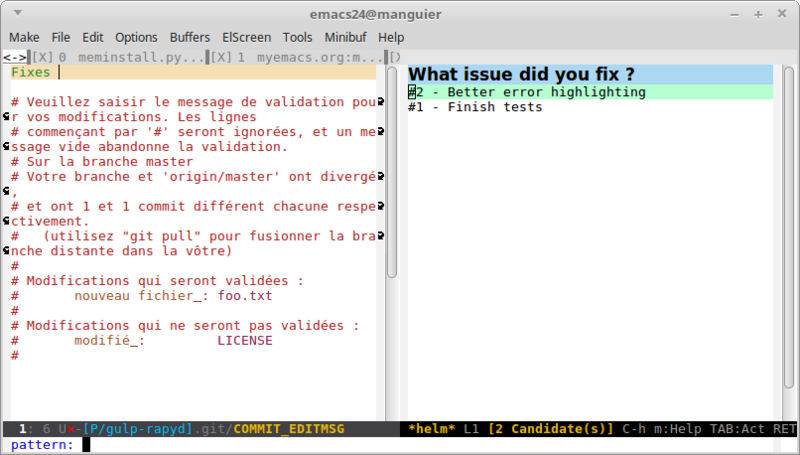The height and width of the screenshot is (455, 800).
Task: Click '[2 Candidate(s)]' in helm mode line
Action: point(551,429)
